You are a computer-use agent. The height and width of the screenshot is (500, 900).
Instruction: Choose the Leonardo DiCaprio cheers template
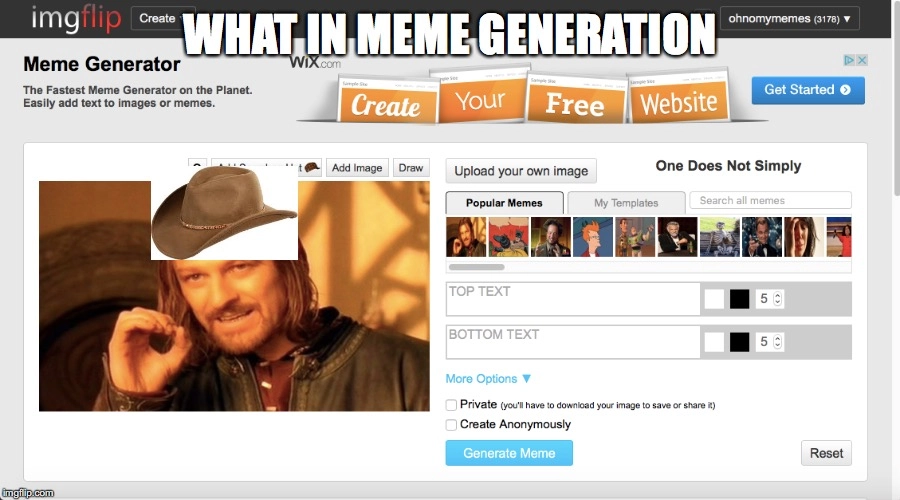[762, 237]
